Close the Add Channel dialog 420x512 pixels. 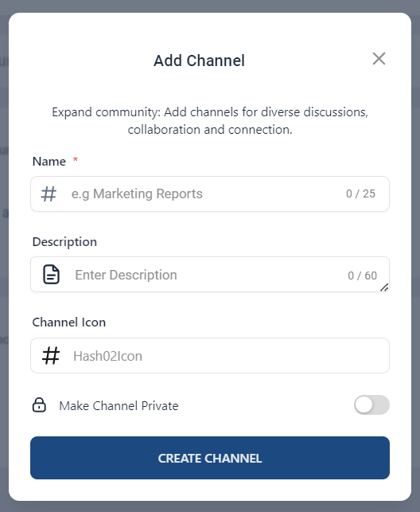379,59
